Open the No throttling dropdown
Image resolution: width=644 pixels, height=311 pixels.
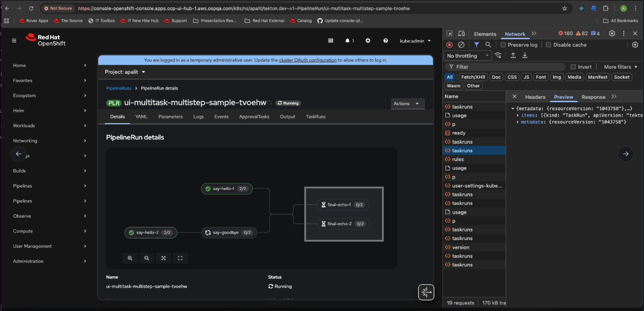[x=467, y=56]
